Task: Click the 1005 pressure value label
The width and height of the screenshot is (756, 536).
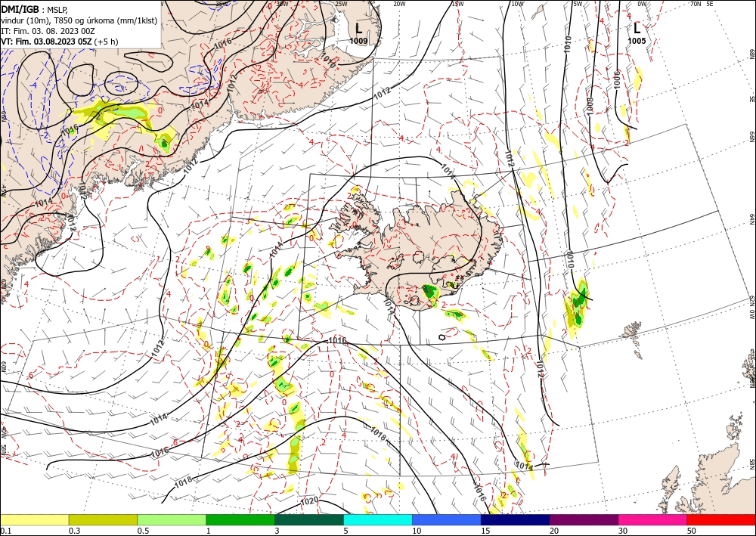Action: [637, 41]
